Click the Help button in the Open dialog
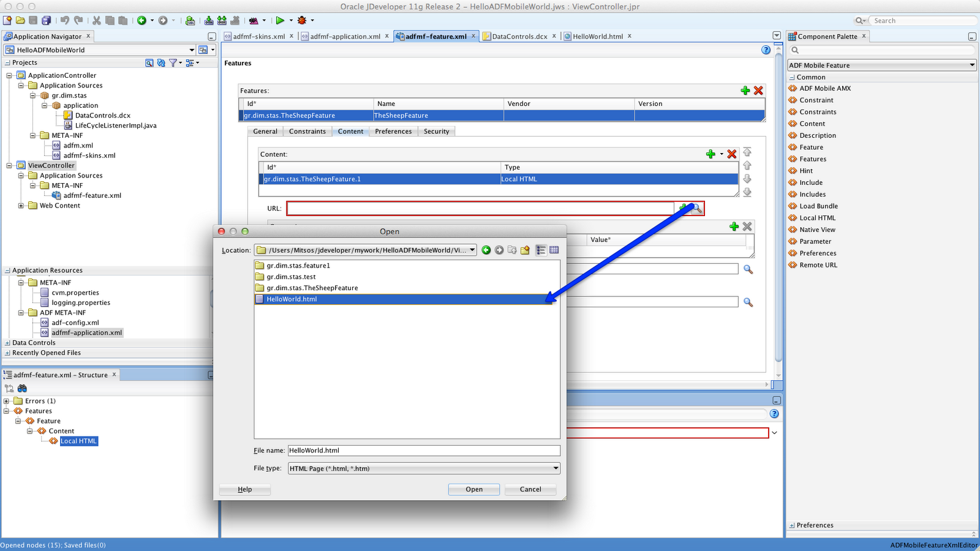 [244, 489]
